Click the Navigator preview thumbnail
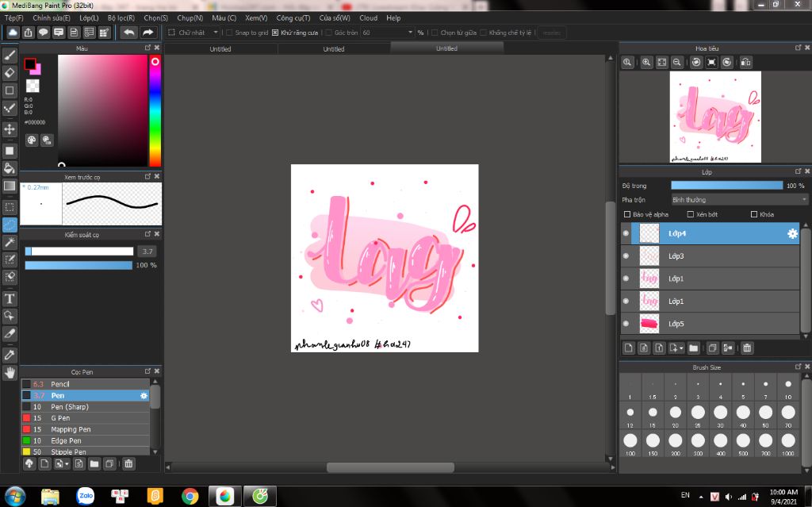812x507 pixels. (715, 117)
